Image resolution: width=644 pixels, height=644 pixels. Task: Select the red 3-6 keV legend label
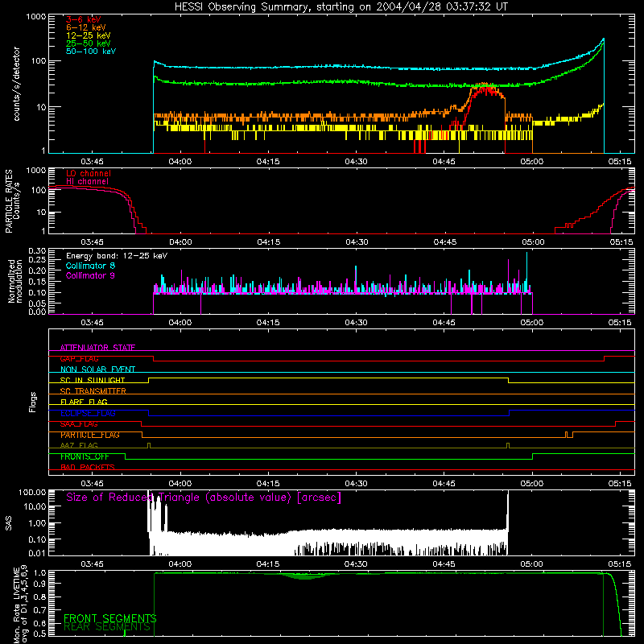point(84,19)
